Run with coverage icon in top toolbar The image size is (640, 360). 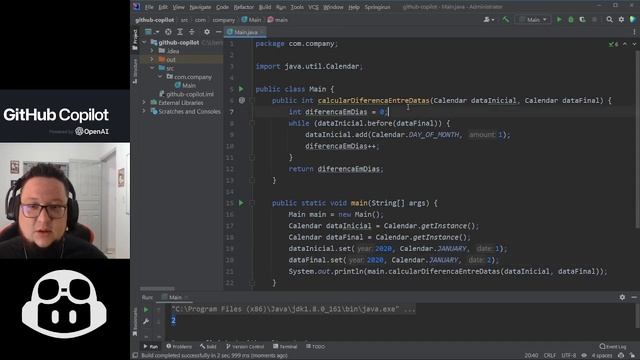click(582, 20)
